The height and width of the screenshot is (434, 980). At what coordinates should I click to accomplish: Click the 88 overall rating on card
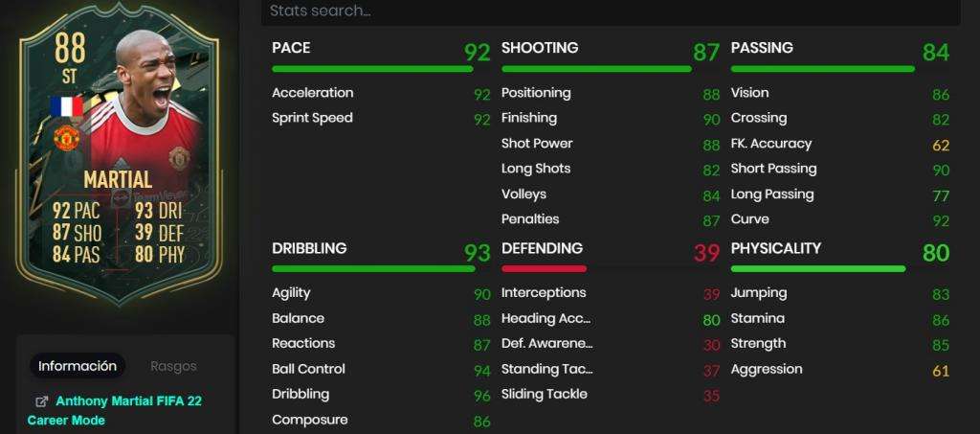pos(70,49)
